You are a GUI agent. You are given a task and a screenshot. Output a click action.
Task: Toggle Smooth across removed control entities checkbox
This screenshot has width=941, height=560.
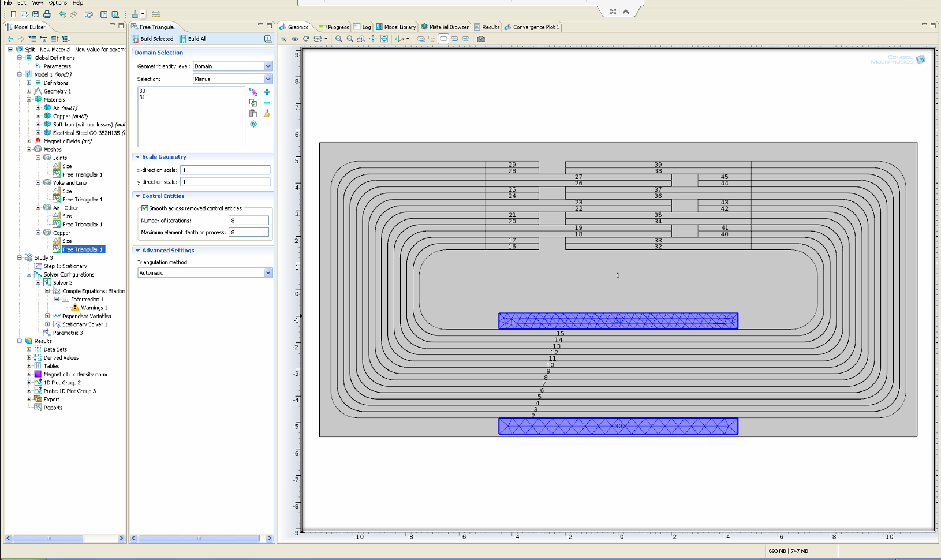pyautogui.click(x=145, y=208)
